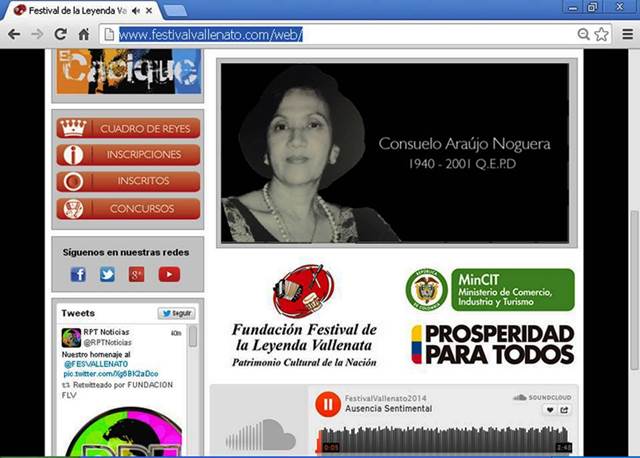
Task: Go to Inscripciones section
Action: click(128, 155)
